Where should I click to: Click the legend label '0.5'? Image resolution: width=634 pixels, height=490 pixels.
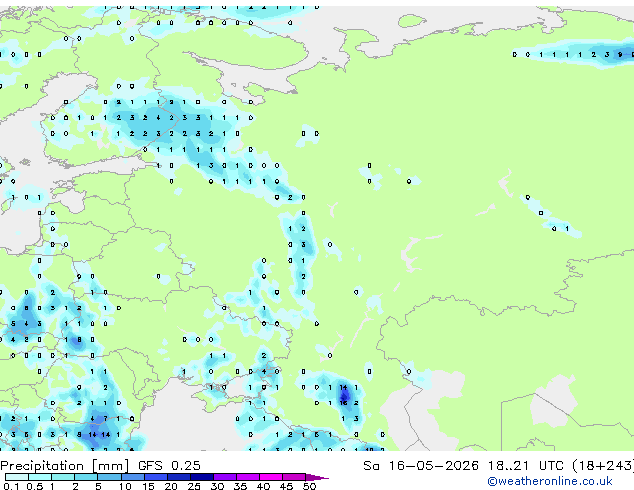(x=35, y=486)
